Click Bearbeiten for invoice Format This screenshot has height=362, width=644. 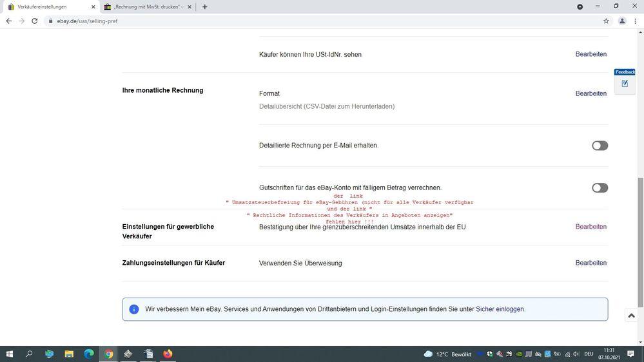[590, 93]
